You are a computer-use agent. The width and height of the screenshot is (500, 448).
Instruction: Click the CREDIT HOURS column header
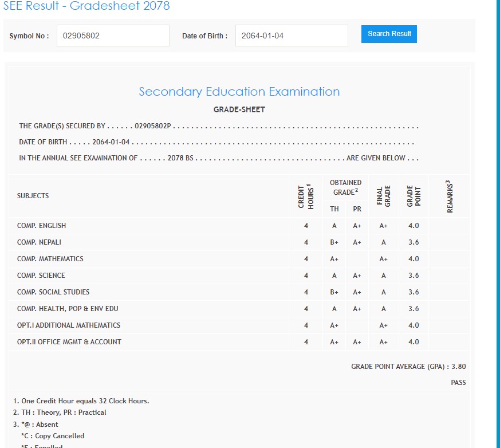click(x=306, y=196)
